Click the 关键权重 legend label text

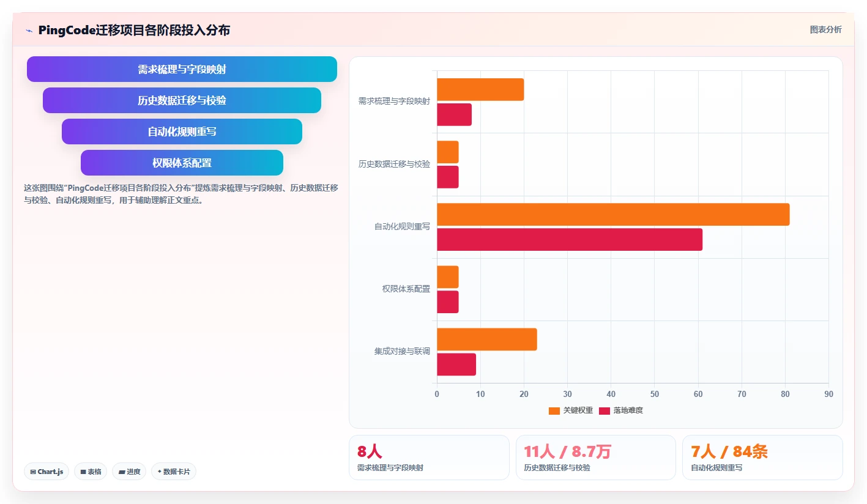pos(578,410)
